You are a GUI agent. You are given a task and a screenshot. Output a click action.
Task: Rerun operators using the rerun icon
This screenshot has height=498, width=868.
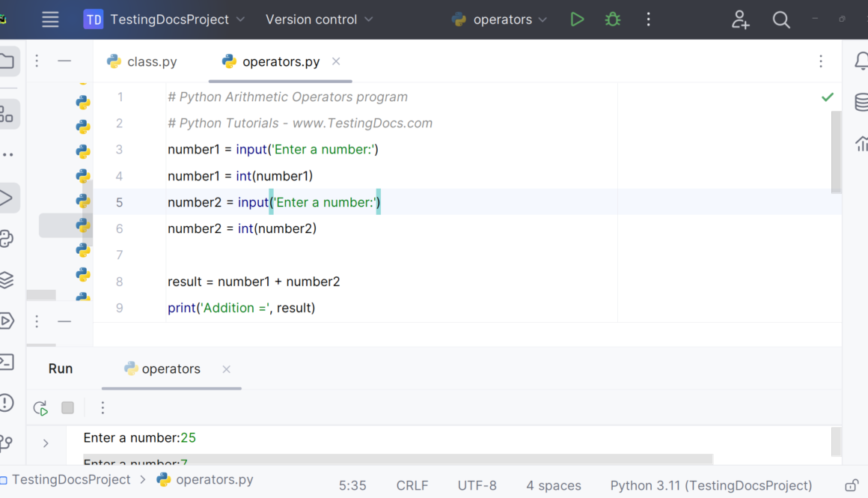click(x=40, y=407)
